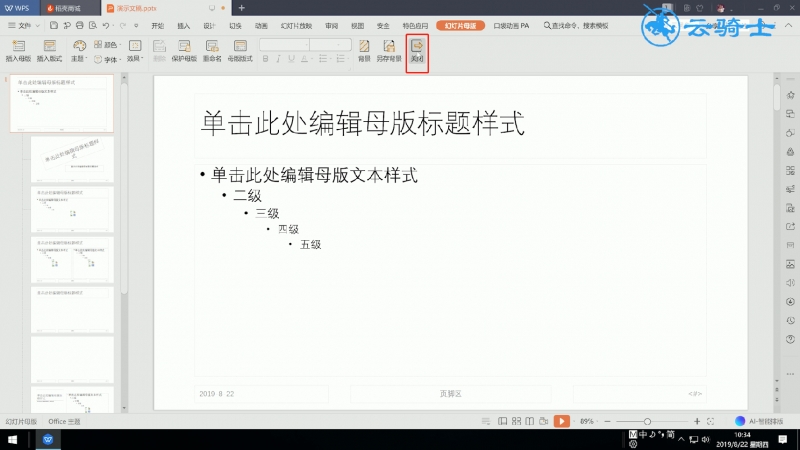Click the WPS home button
Screen dimensions: 800x450
(17, 8)
